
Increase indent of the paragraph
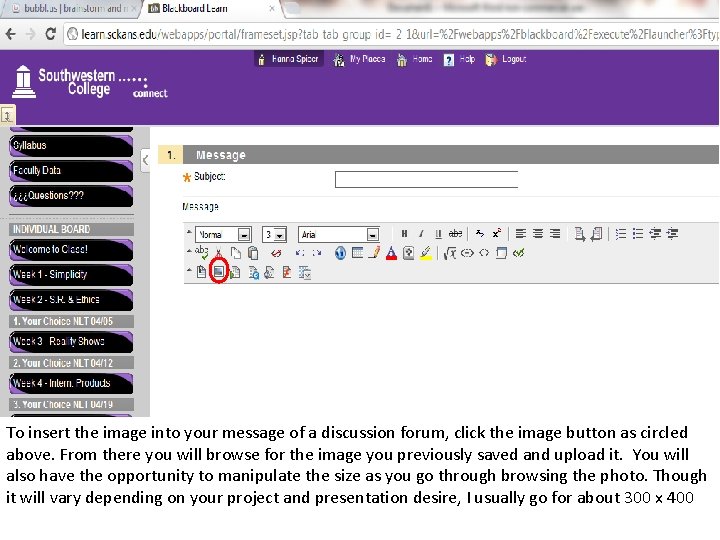[x=672, y=234]
